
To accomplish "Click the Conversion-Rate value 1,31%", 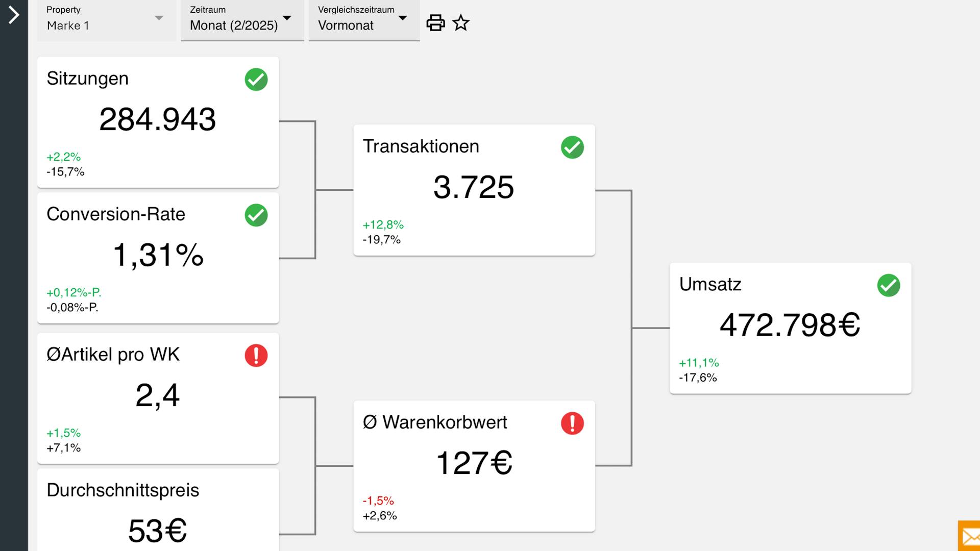I will click(158, 255).
